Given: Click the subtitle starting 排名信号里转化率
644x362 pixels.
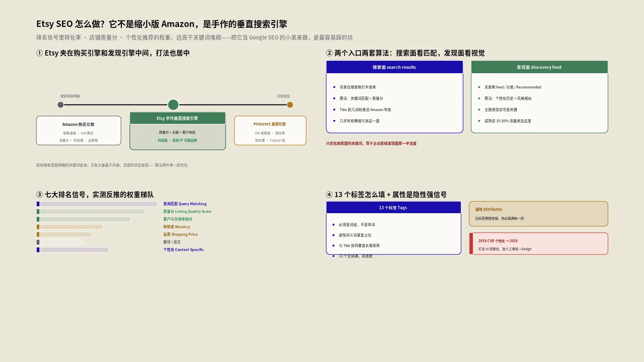Looking at the screenshot, I should 194,37.
